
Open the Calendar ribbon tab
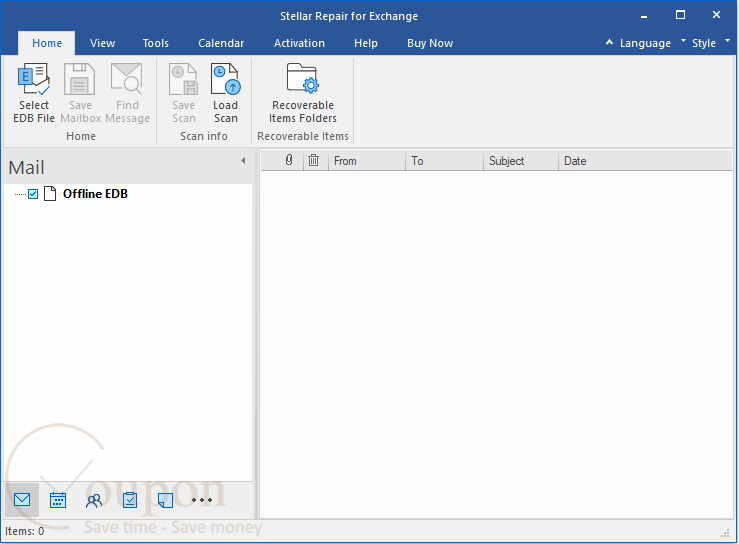221,43
